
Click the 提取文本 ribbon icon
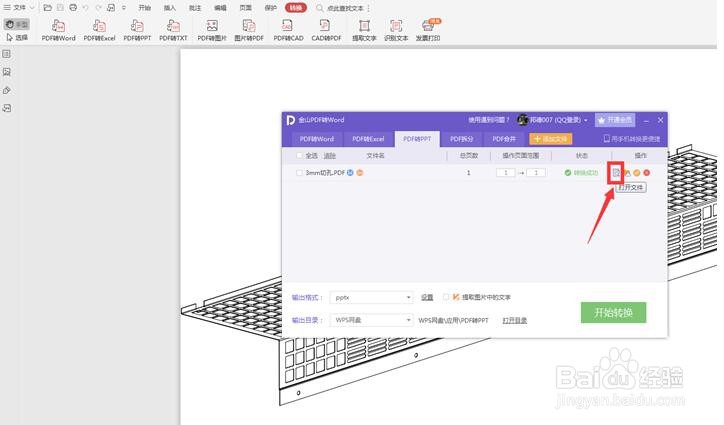[x=364, y=30]
